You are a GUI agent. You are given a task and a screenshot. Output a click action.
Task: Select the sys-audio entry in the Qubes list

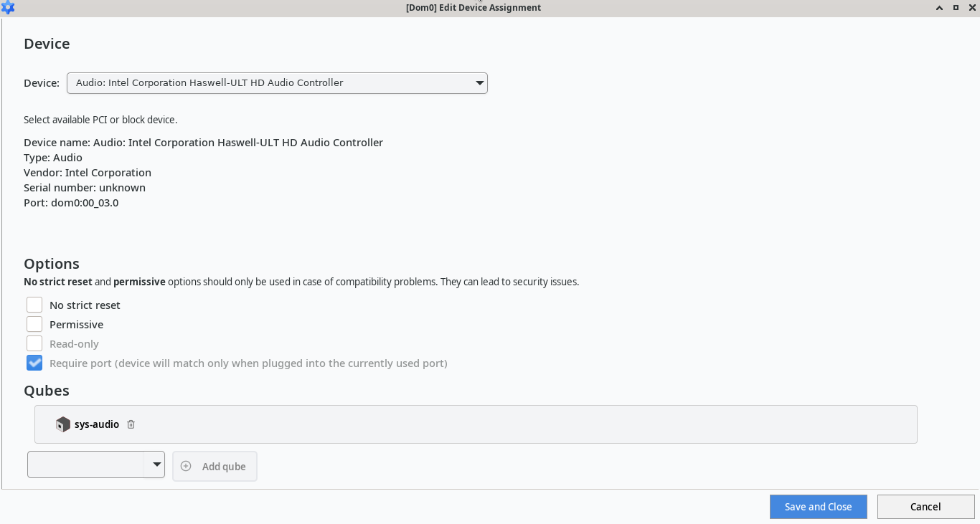[x=98, y=424]
